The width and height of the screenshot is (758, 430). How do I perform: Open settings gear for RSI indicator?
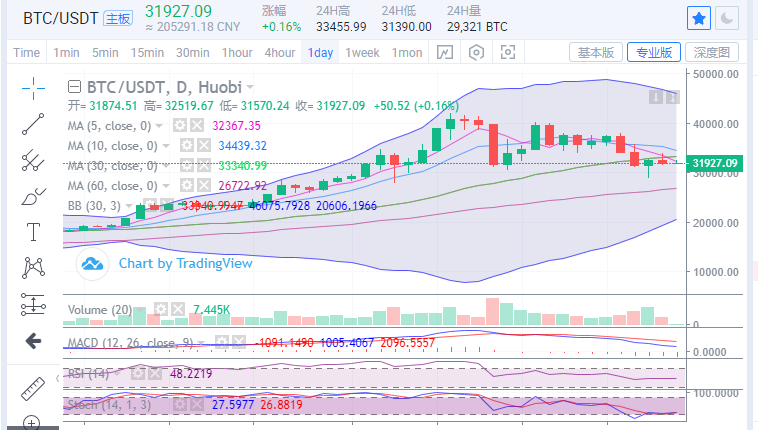pos(138,373)
